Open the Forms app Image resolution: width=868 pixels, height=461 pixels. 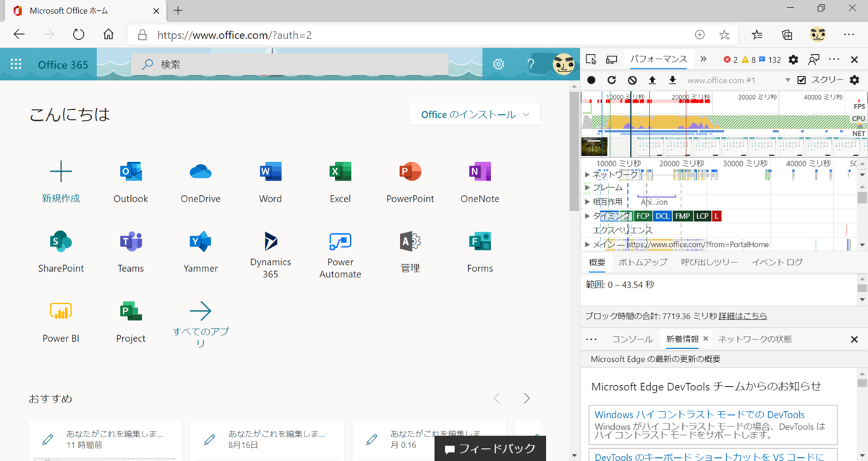point(480,251)
